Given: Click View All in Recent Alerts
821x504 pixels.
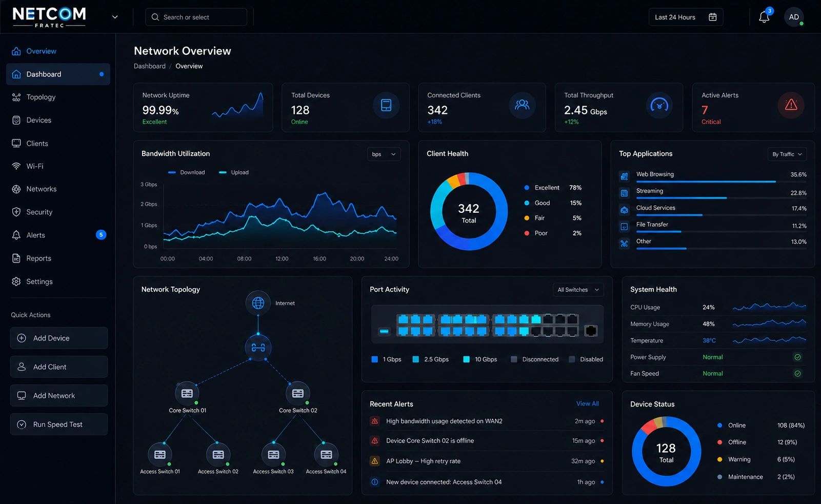Looking at the screenshot, I should [587, 404].
